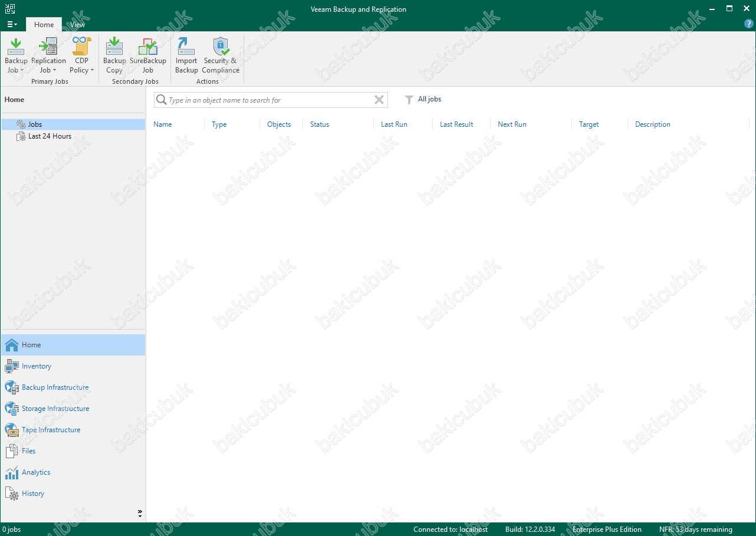The width and height of the screenshot is (756, 536).
Task: Click the '0 jobs' status bar text
Action: 11,530
